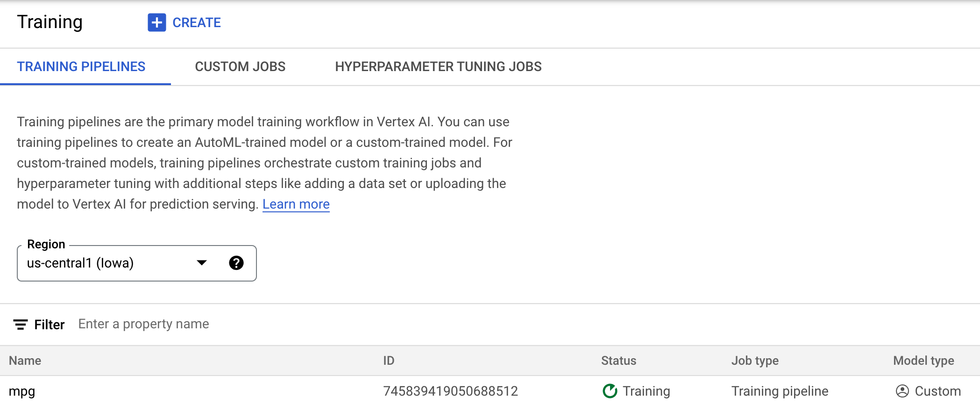
Task: Open the mpg training pipeline
Action: click(x=22, y=391)
